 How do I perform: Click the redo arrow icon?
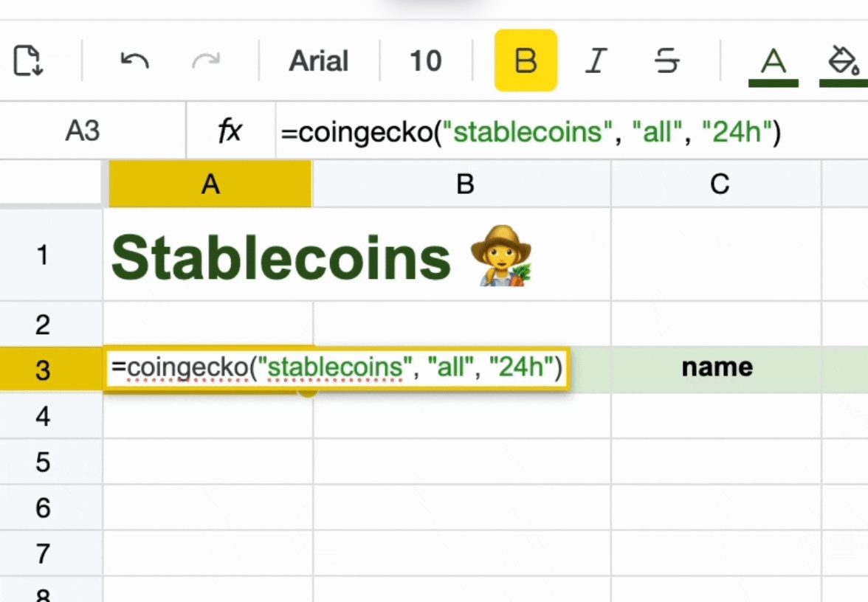(x=205, y=60)
